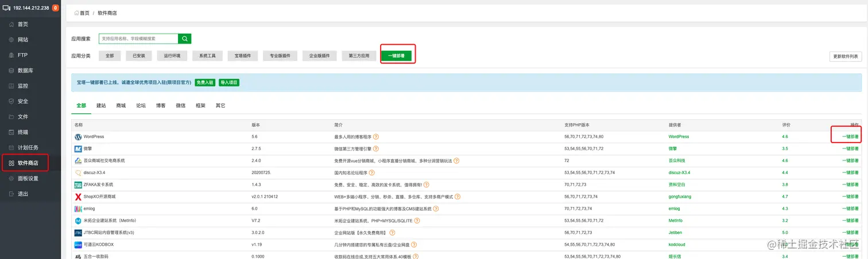The width and height of the screenshot is (868, 259).
Task: Select the 专业版插件 category button
Action: [280, 56]
